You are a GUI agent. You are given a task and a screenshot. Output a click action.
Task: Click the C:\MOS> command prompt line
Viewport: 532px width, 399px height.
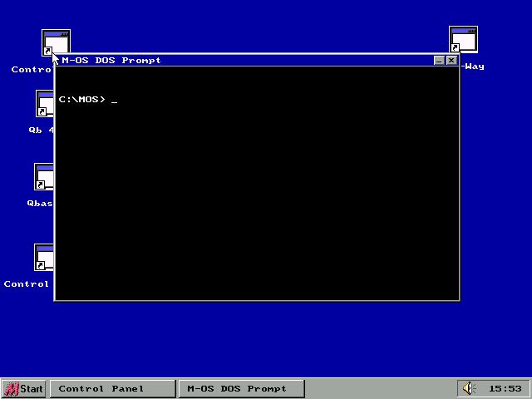(83, 100)
